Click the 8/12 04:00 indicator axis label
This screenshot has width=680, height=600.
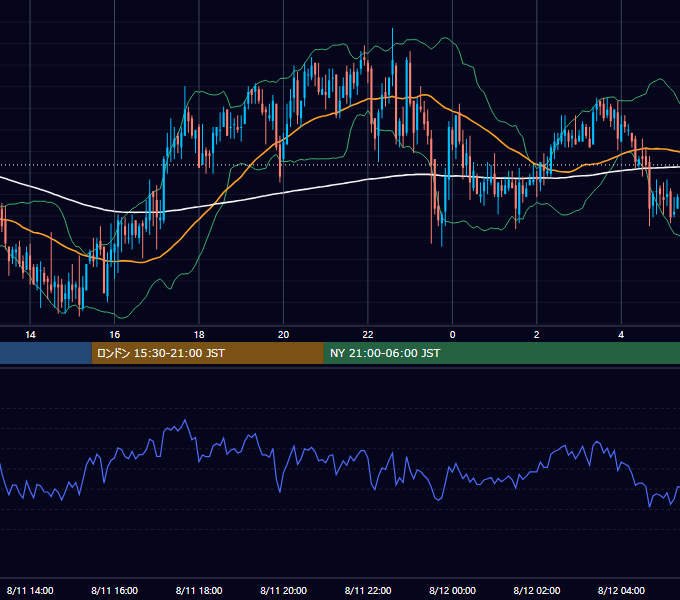pyautogui.click(x=621, y=590)
